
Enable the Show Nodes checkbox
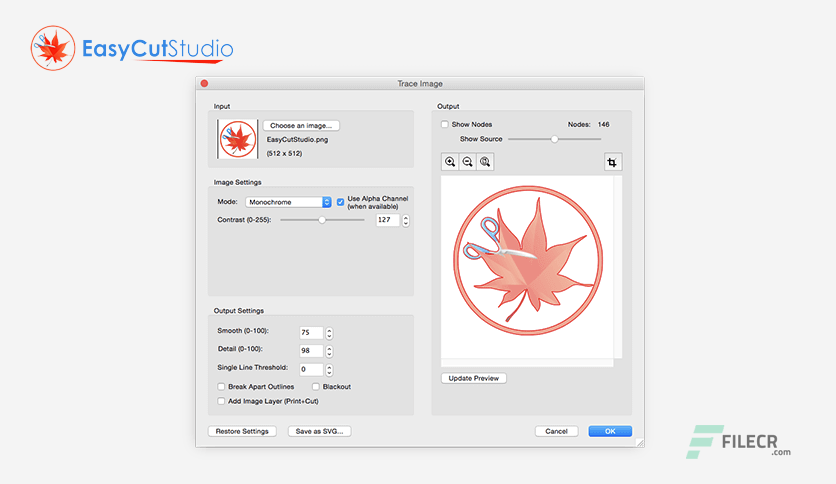445,124
